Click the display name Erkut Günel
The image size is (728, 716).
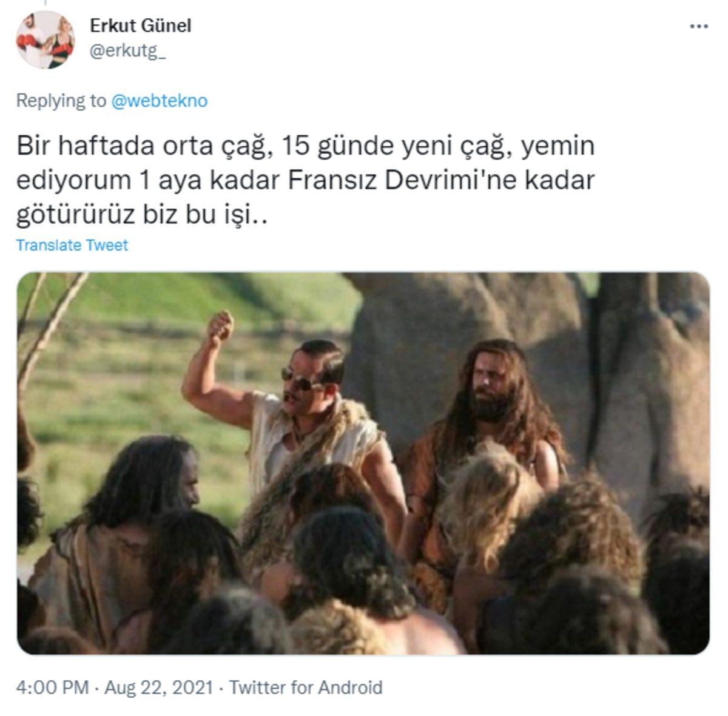tap(140, 25)
